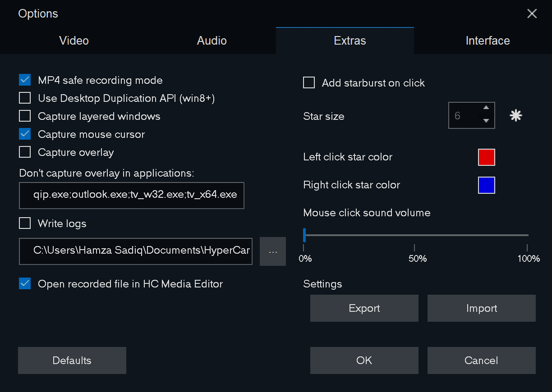Click the starburst preview icon
Screen dimensions: 552x392
pos(515,116)
